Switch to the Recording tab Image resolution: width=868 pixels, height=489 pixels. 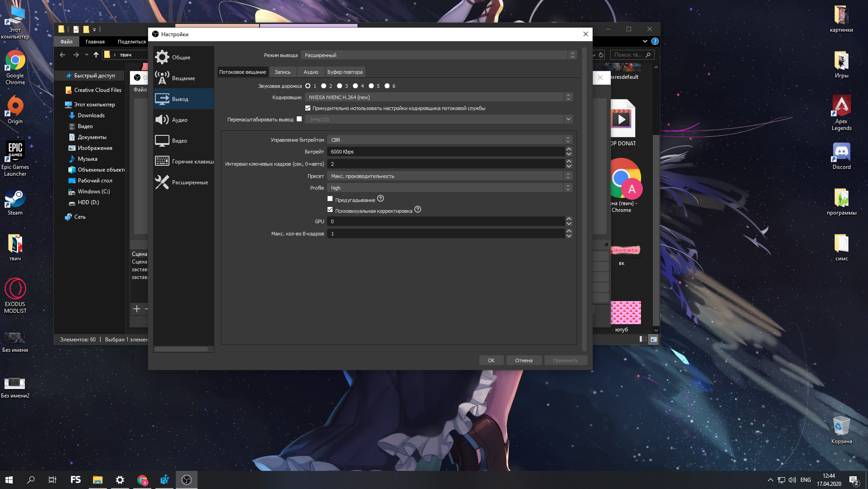pyautogui.click(x=283, y=72)
